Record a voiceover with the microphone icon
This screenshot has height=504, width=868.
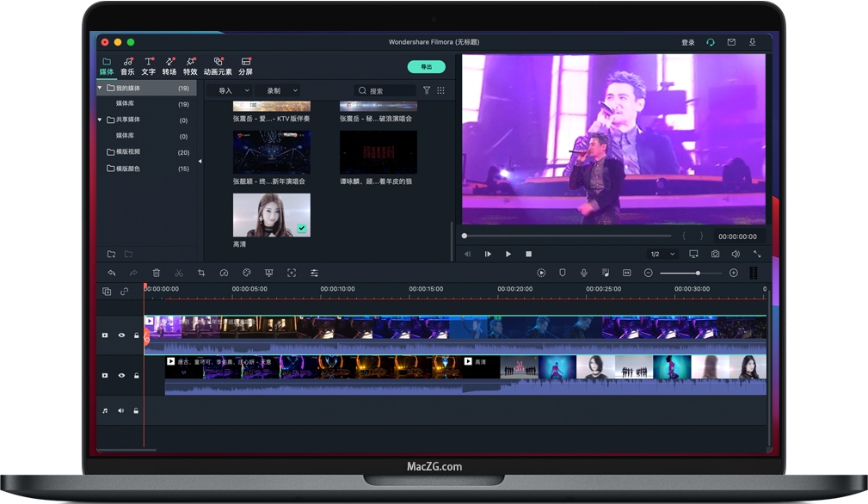pos(584,273)
